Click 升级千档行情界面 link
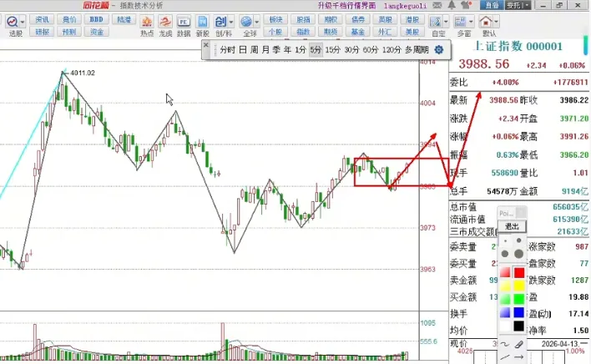591x364 pixels. pyautogui.click(x=346, y=5)
